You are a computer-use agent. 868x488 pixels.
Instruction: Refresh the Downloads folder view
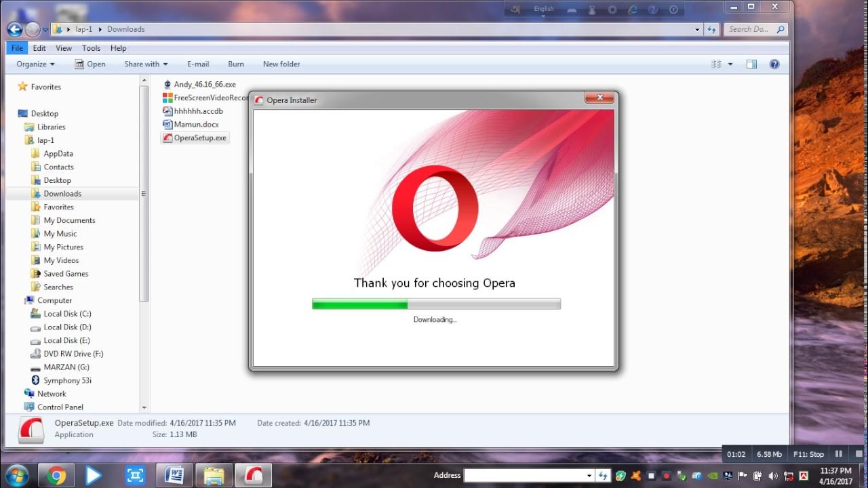tap(711, 29)
